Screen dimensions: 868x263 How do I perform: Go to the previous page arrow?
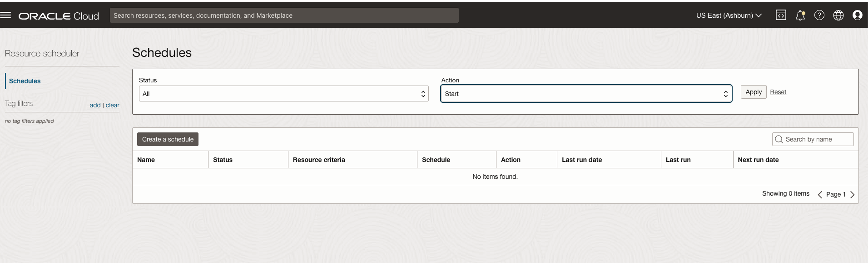coord(820,195)
